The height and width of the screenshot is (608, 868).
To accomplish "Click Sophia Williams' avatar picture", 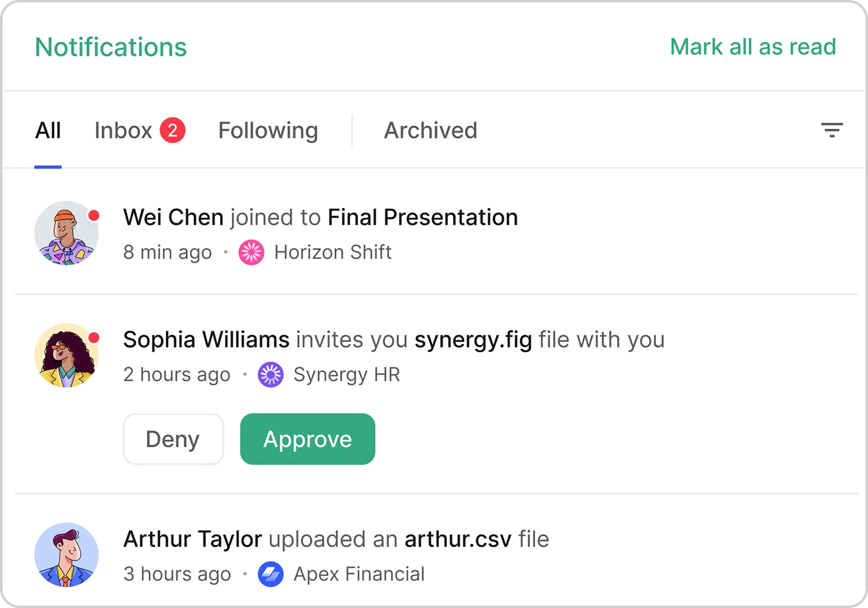I will (x=66, y=355).
